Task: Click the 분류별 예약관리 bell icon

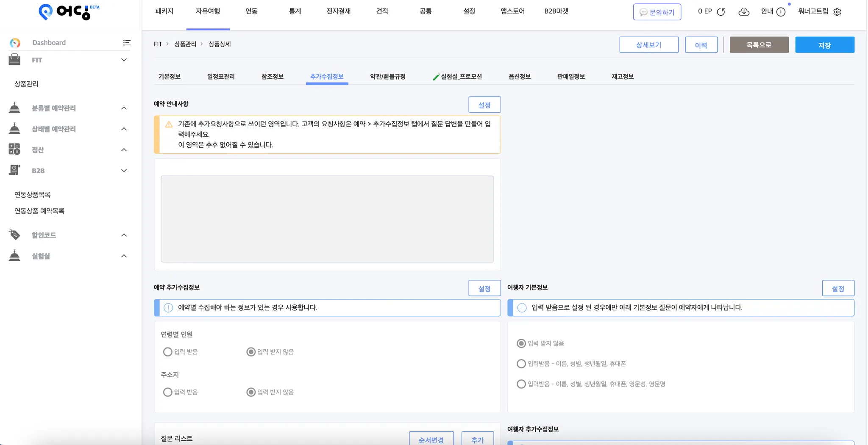Action: pos(14,108)
